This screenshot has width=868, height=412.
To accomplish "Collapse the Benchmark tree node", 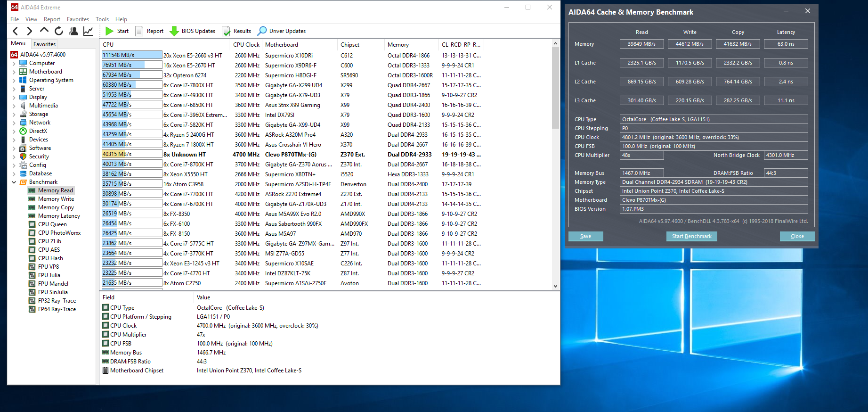I will (14, 182).
